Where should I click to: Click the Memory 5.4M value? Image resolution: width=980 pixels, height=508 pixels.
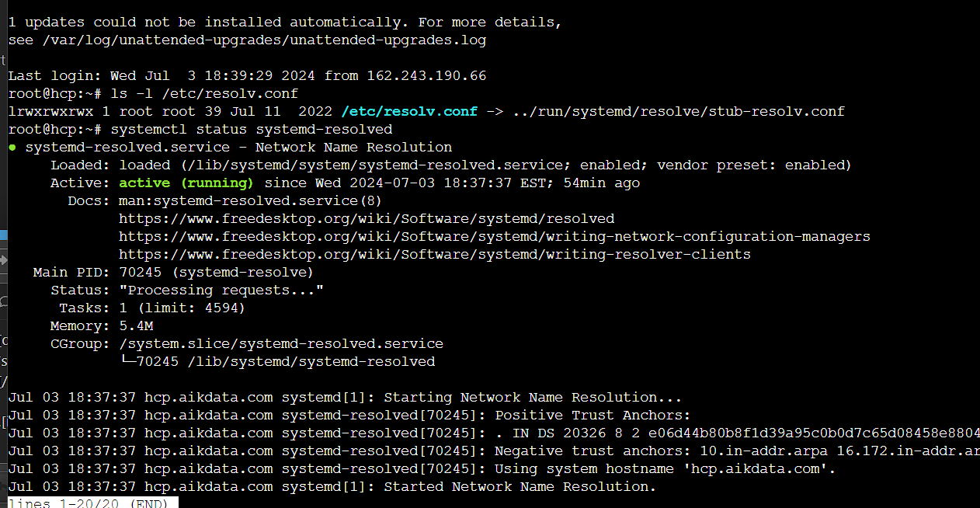136,326
